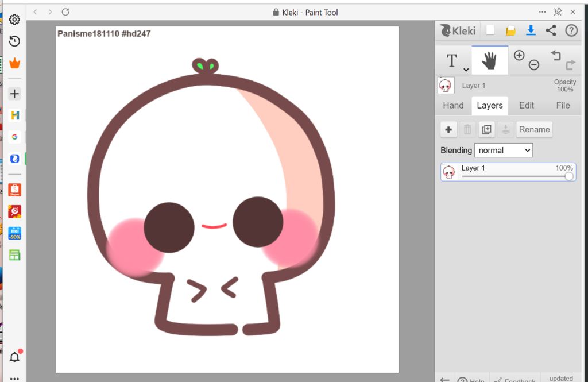588x382 pixels.
Task: Delete layer with the trash button
Action: point(467,129)
